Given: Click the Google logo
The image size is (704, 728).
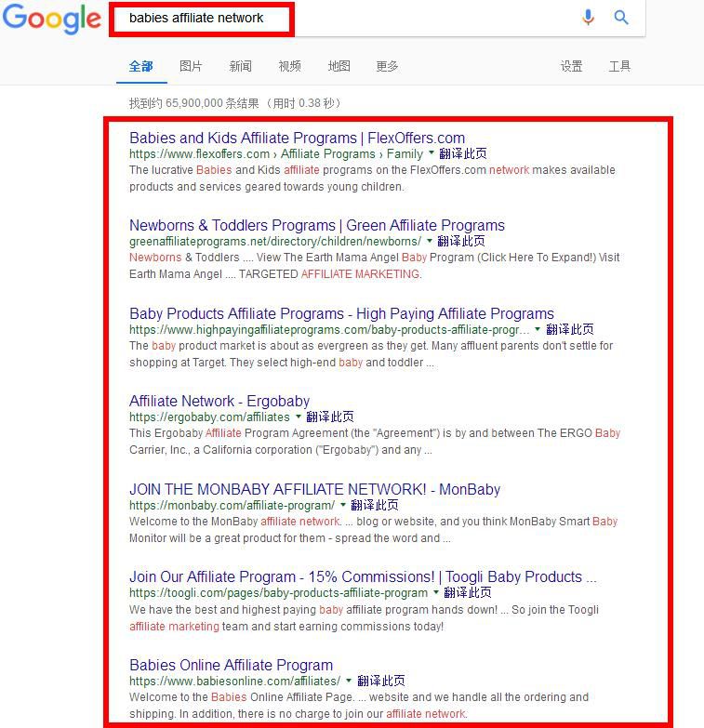Looking at the screenshot, I should coord(51,19).
